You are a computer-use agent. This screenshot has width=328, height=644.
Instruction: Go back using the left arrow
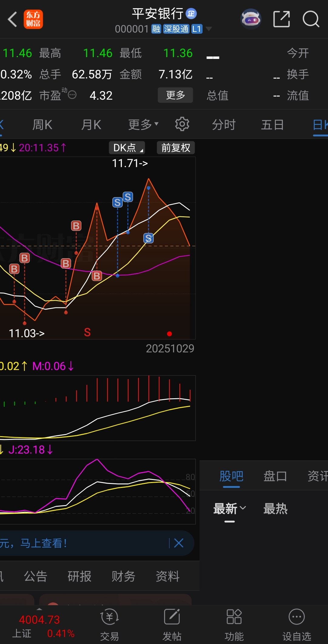(12, 19)
